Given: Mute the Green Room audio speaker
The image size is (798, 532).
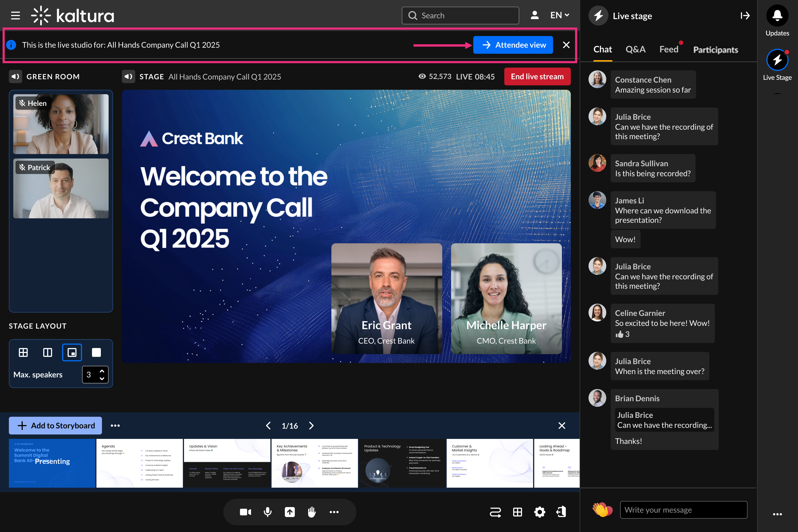Looking at the screenshot, I should click(16, 77).
